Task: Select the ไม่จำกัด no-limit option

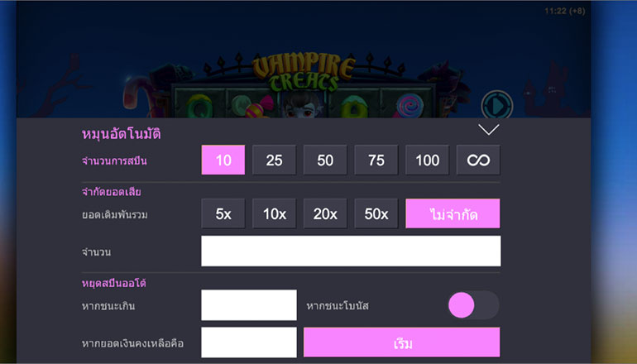Action: (x=453, y=213)
